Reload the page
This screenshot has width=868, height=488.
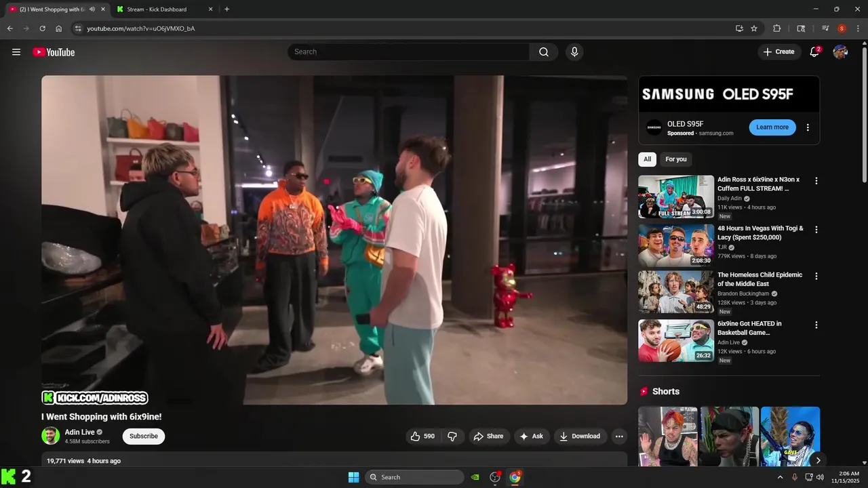click(42, 28)
